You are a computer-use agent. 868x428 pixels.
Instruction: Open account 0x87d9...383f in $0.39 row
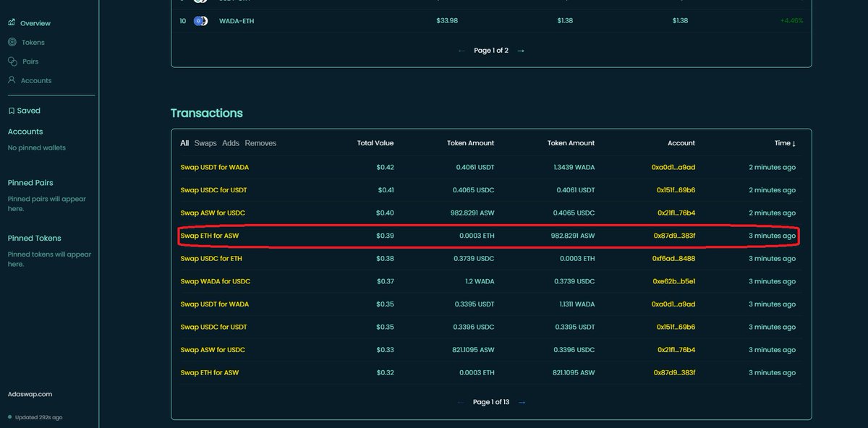click(674, 236)
